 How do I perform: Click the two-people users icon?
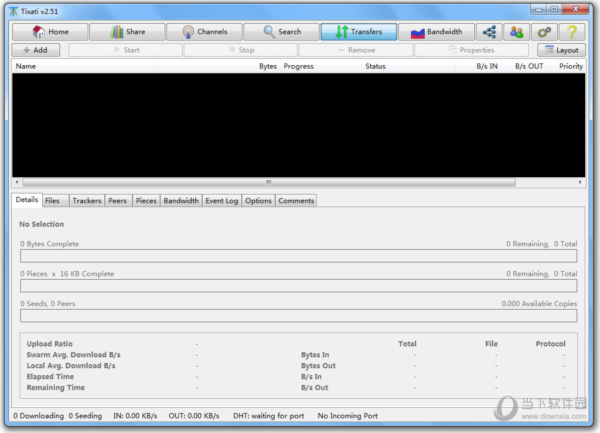click(x=517, y=32)
